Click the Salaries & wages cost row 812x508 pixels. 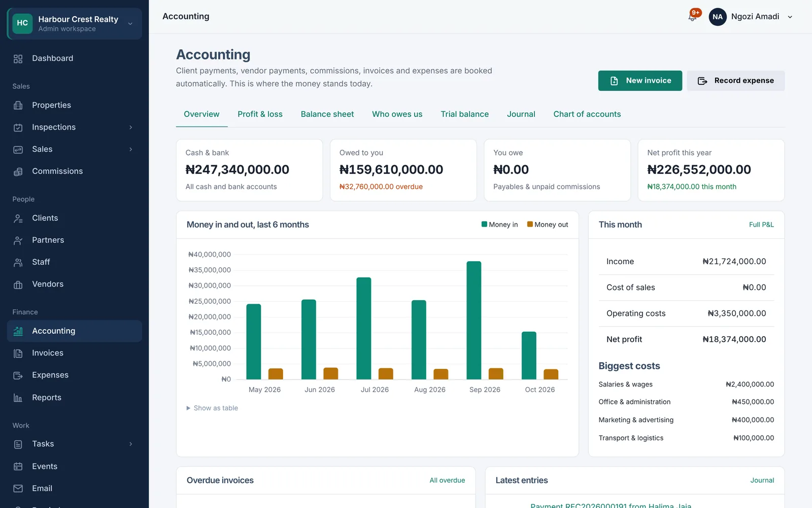pos(686,385)
